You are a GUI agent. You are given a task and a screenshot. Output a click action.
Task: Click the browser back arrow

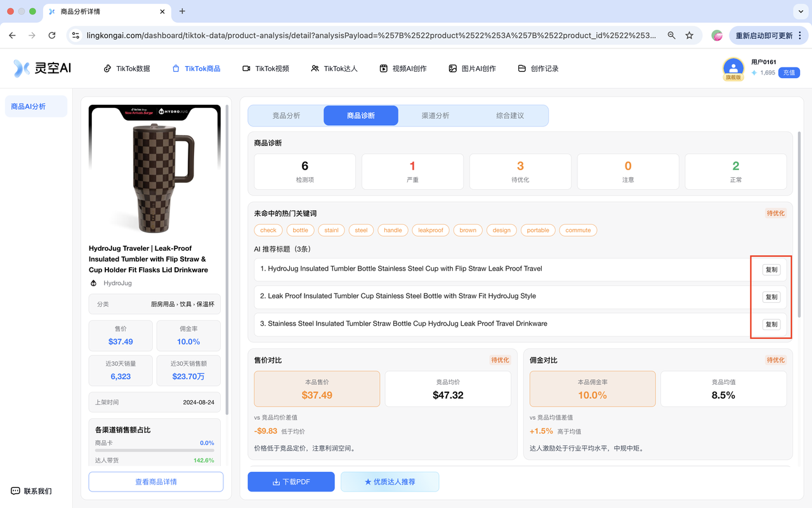(12, 36)
